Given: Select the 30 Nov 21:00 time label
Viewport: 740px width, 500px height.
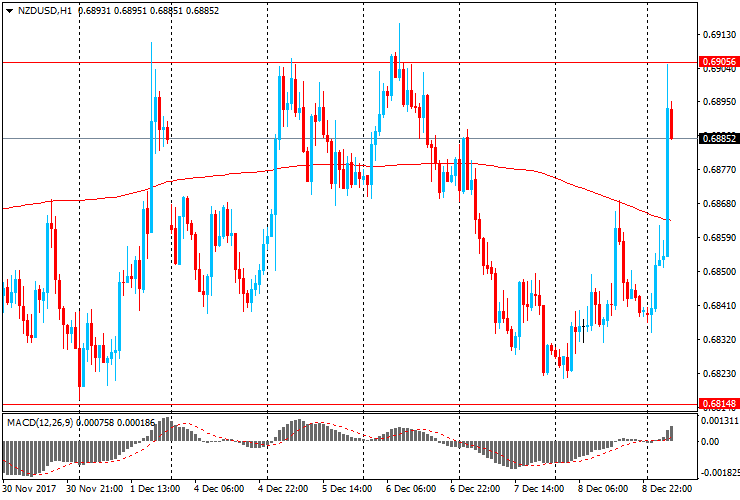Looking at the screenshot, I should (x=95, y=488).
